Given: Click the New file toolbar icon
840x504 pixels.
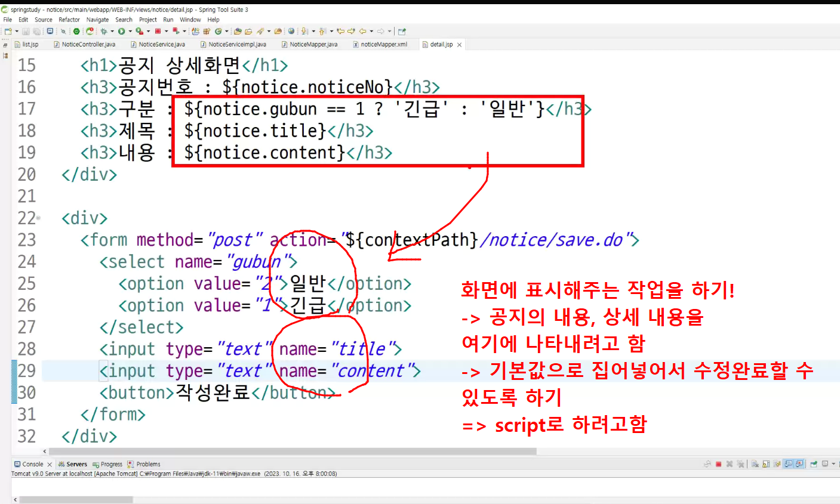Looking at the screenshot, I should pos(8,31).
